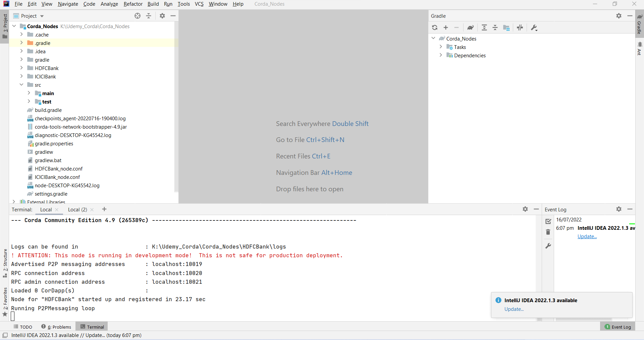The image size is (644, 340).
Task: Collapse all in Project panel
Action: (149, 16)
